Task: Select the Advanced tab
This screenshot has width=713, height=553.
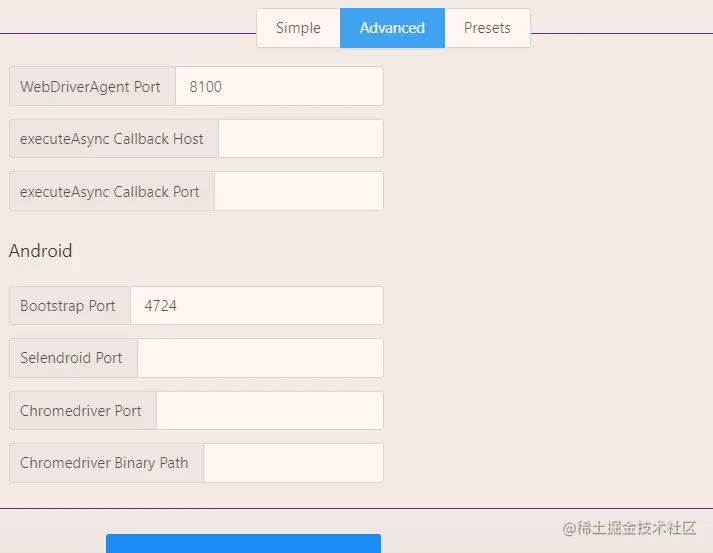Action: click(392, 28)
